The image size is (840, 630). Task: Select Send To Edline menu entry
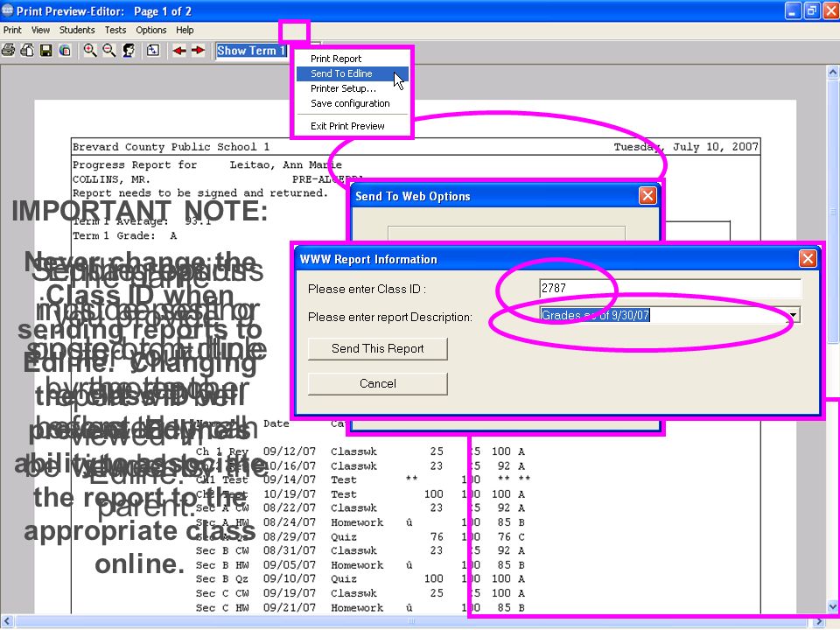pyautogui.click(x=353, y=73)
